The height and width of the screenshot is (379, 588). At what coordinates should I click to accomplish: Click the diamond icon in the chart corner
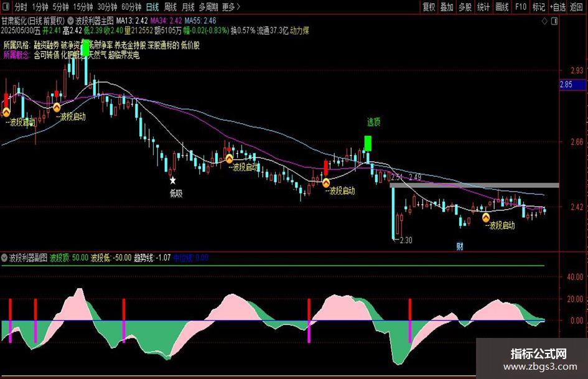[x=544, y=21]
